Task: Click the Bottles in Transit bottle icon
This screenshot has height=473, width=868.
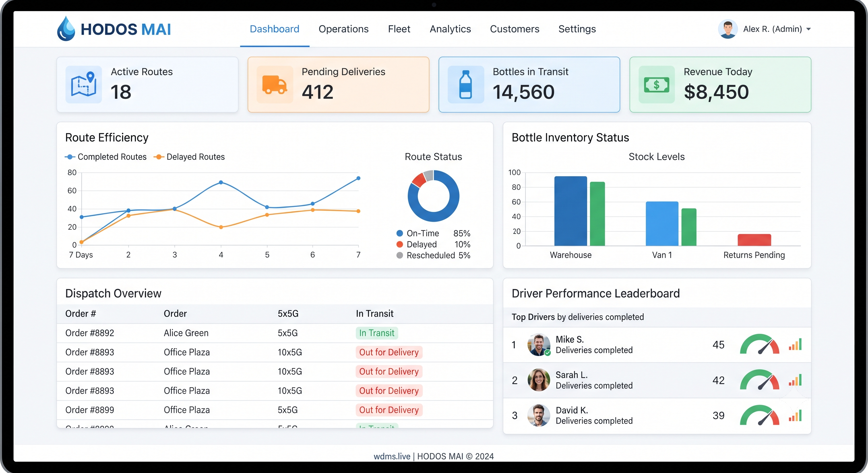Action: pos(466,84)
